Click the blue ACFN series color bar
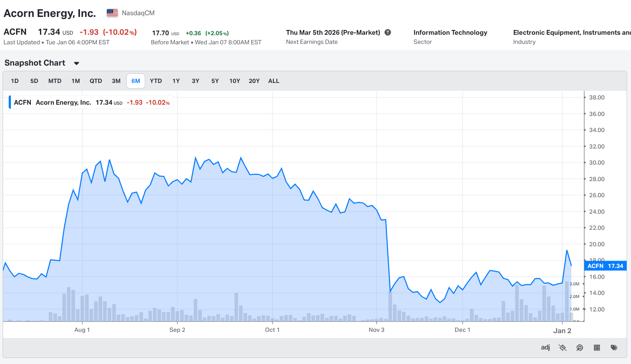Screen dimensions: 631x364 click(x=10, y=103)
